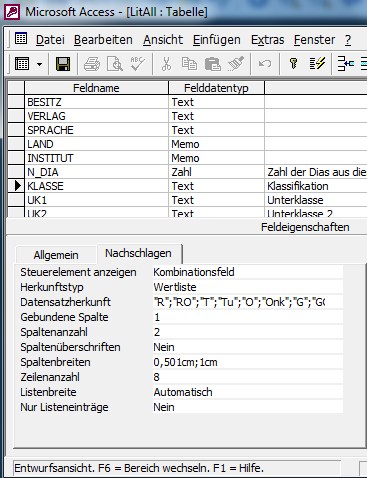Open Print Preview magnifier icon
The height and width of the screenshot is (478, 367).
115,63
